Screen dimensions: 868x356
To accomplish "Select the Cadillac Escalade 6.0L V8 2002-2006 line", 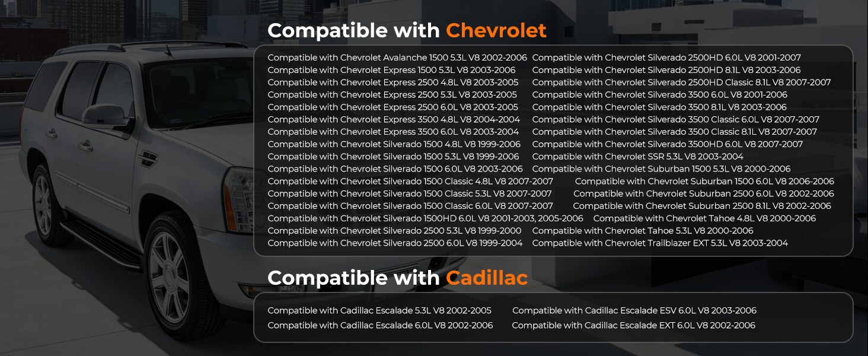I will (x=380, y=325).
